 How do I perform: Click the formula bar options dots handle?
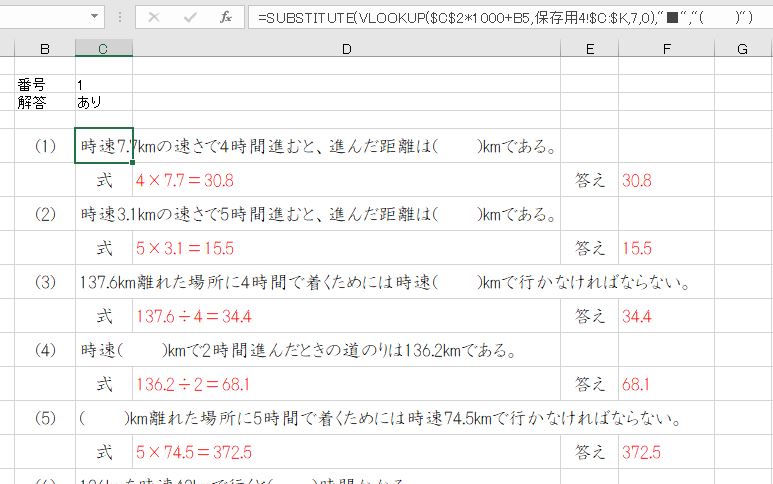(x=120, y=17)
